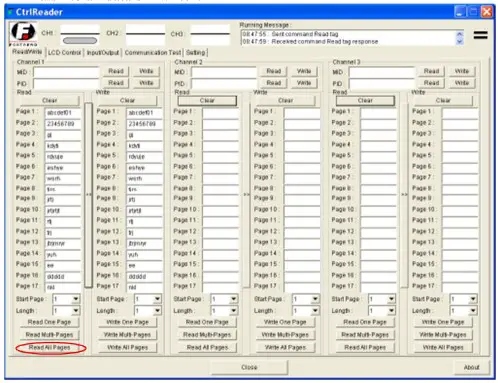Select the Read/Write tab
Screen dimensions: 498x383
(27, 52)
